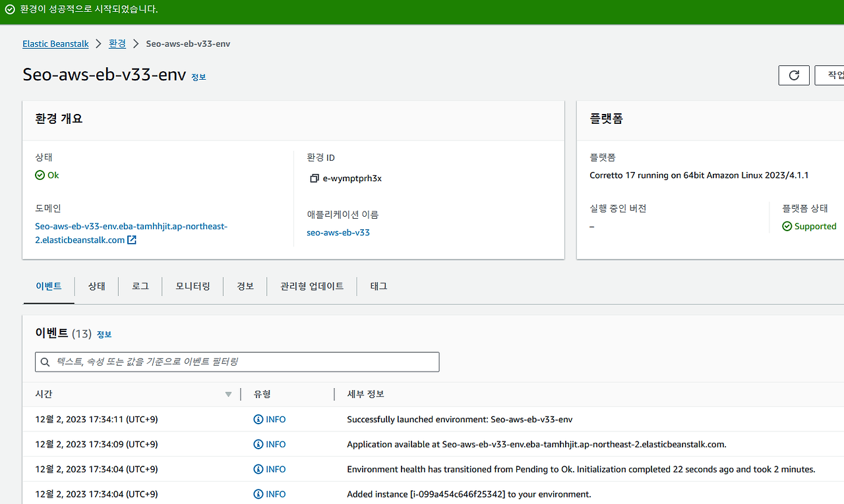Click the 환경 개요 panel heading
Image resolution: width=844 pixels, height=504 pixels.
59,119
